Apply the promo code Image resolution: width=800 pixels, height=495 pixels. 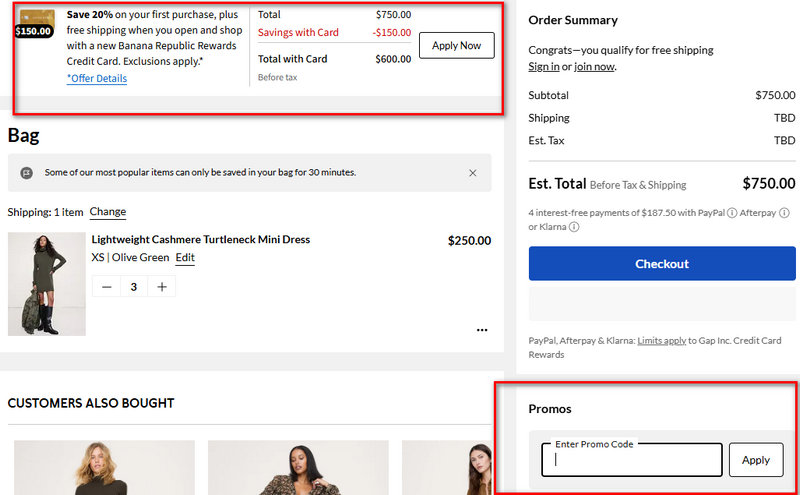756,460
